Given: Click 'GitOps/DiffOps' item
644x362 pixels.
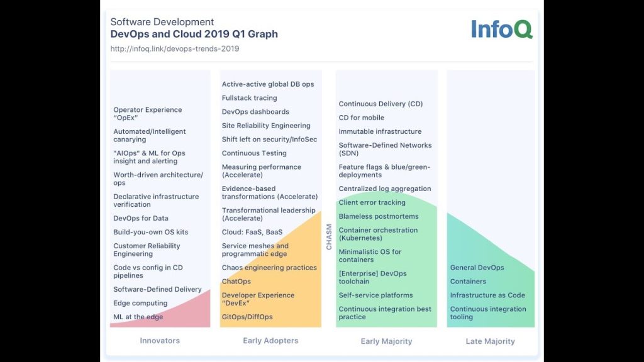Looking at the screenshot, I should click(x=247, y=317).
